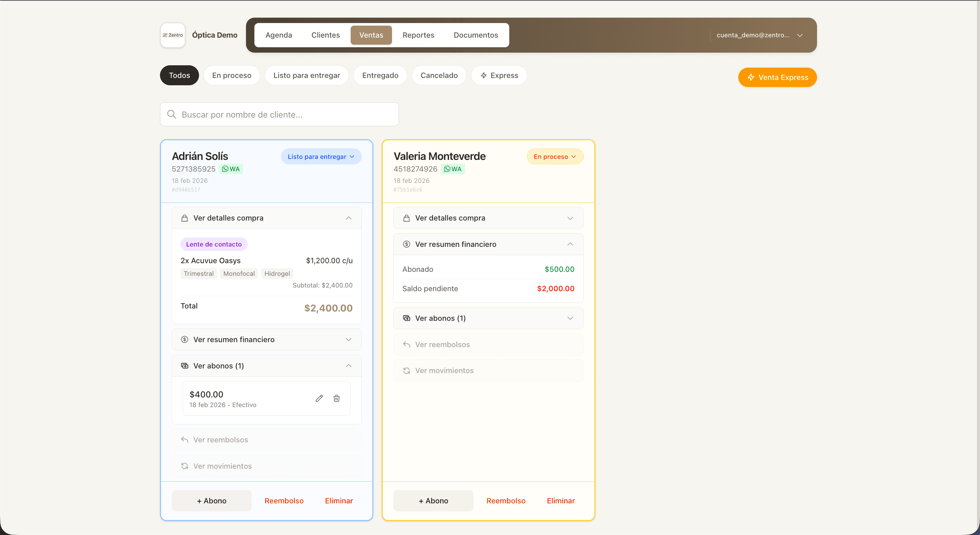The height and width of the screenshot is (535, 980).
Task: Activate the Express filter chip
Action: (499, 75)
